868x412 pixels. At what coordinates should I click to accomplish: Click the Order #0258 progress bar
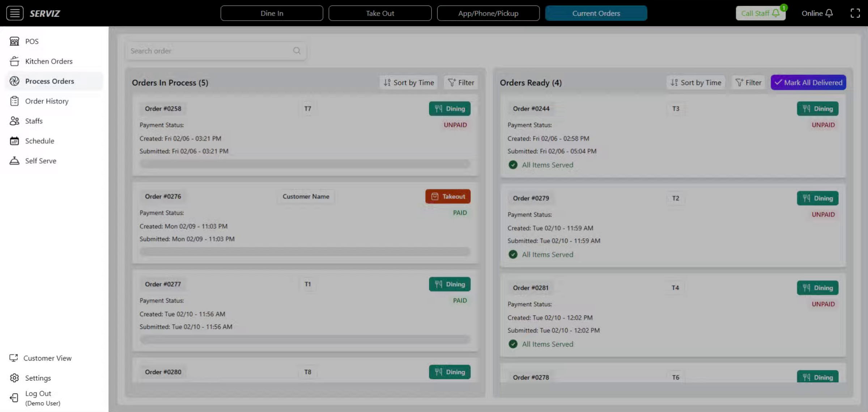pos(305,164)
